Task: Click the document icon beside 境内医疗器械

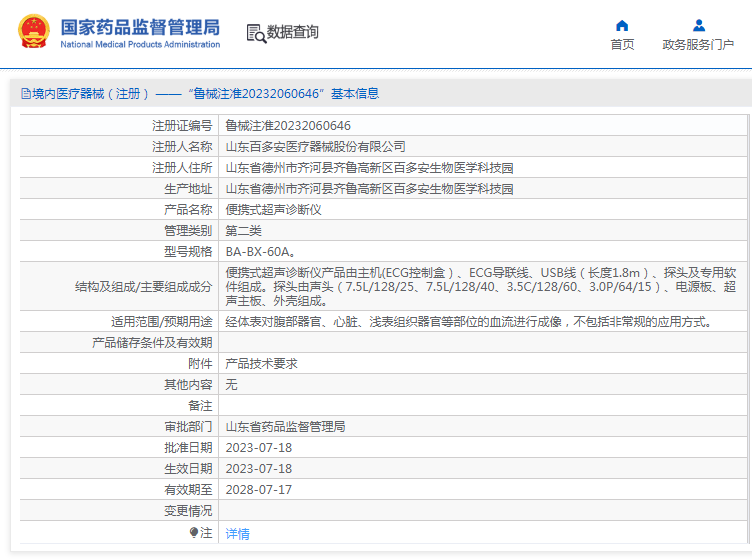Action: tap(25, 94)
